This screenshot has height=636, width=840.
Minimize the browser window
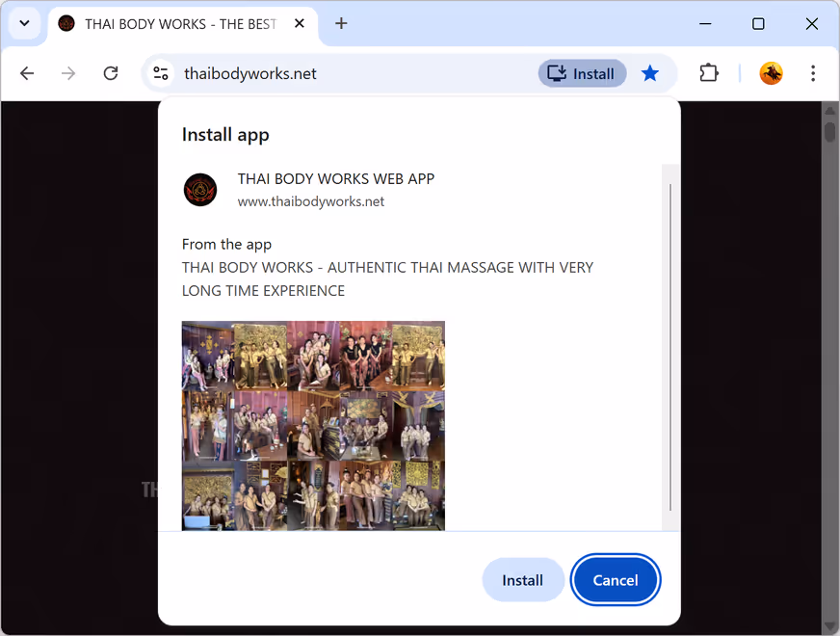(x=705, y=23)
